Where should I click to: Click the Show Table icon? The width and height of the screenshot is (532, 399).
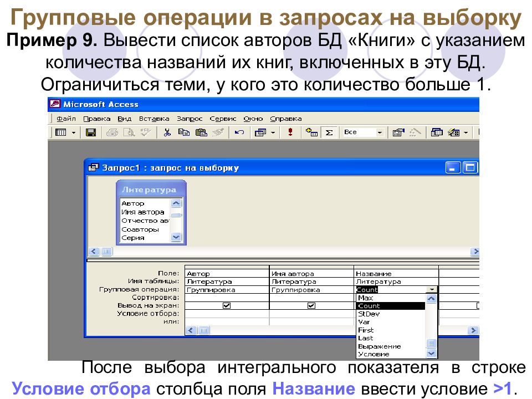[x=312, y=132]
